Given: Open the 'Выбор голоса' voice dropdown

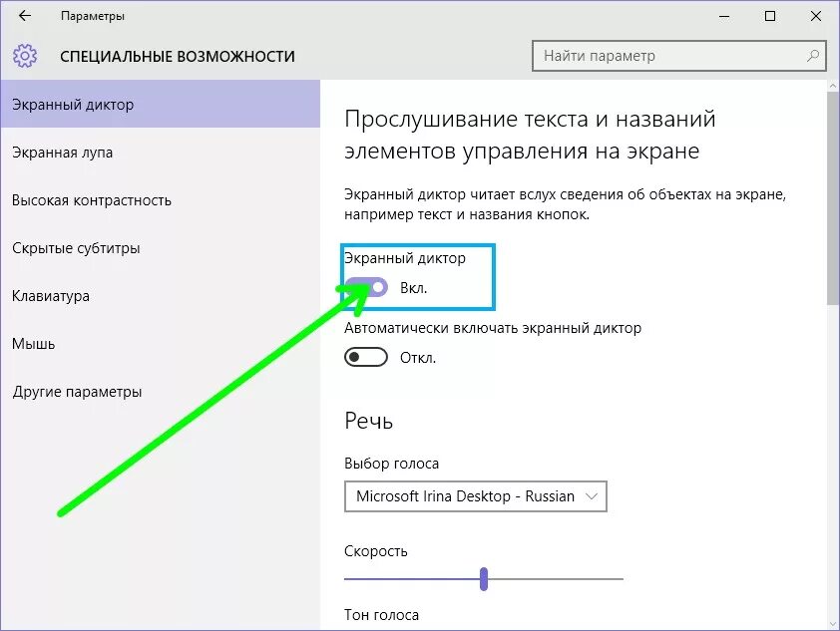Looking at the screenshot, I should (475, 496).
